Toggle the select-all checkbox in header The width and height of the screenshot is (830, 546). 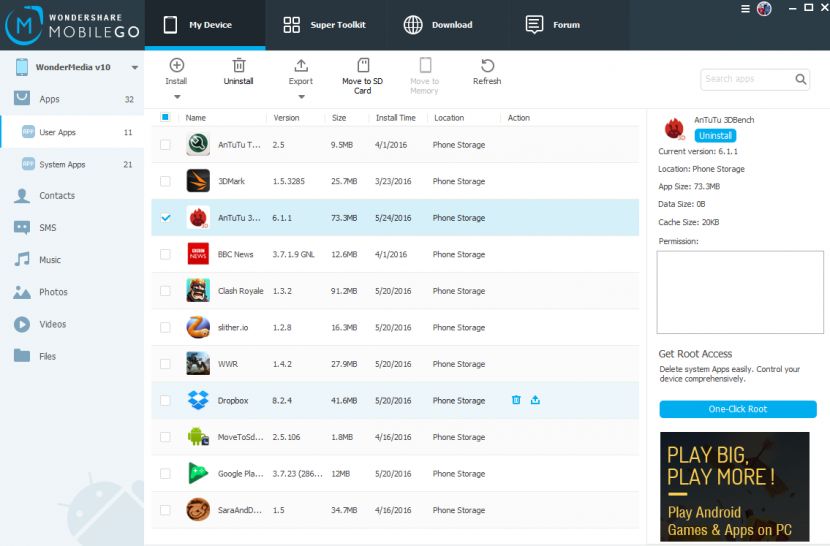coord(165,117)
